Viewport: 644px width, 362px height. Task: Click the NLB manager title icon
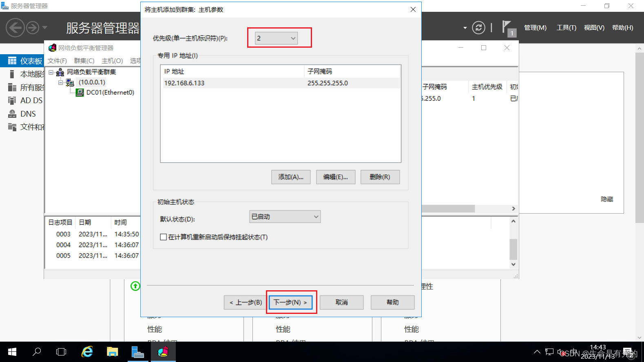pos(52,48)
